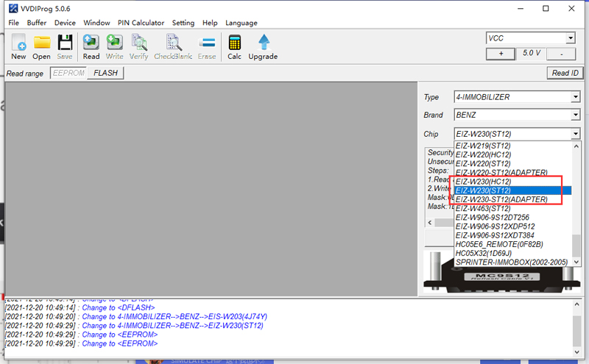Click the Verify toolbar icon

click(138, 46)
